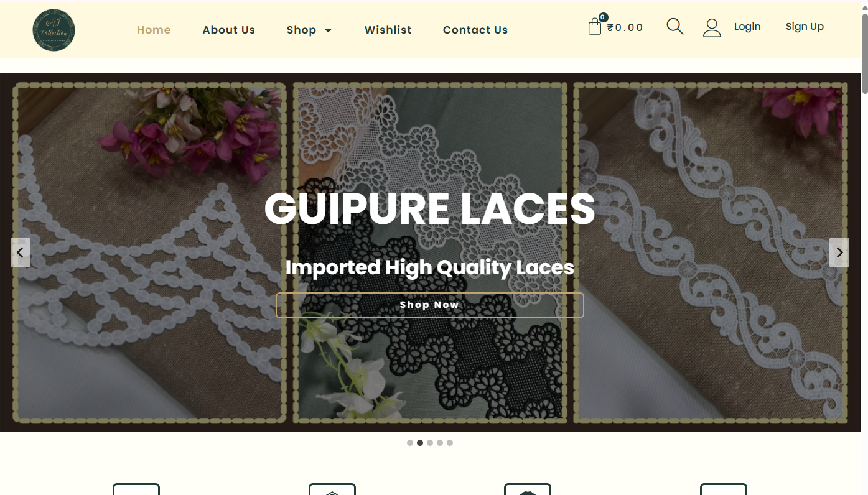Click the search magnifier icon
Image resolution: width=868 pixels, height=495 pixels.
[x=675, y=26]
